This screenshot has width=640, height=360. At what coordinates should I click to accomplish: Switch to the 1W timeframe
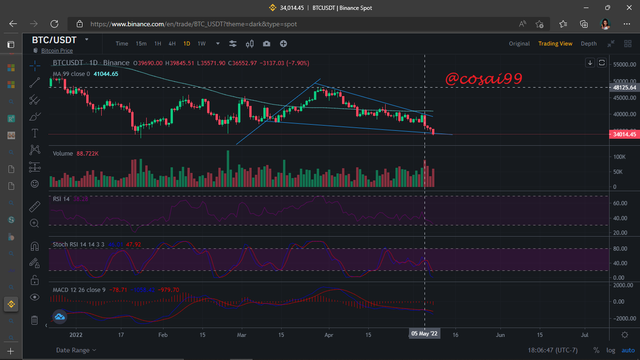click(202, 44)
